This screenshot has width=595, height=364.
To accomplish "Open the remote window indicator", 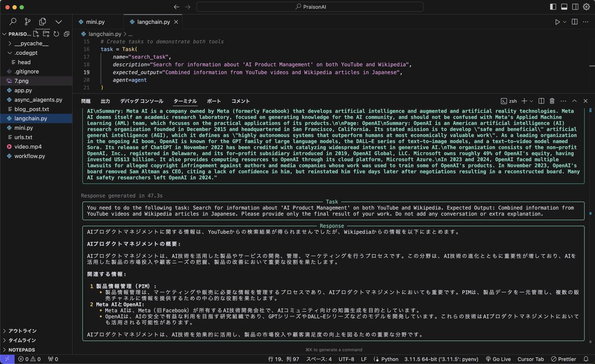I will (x=7, y=359).
